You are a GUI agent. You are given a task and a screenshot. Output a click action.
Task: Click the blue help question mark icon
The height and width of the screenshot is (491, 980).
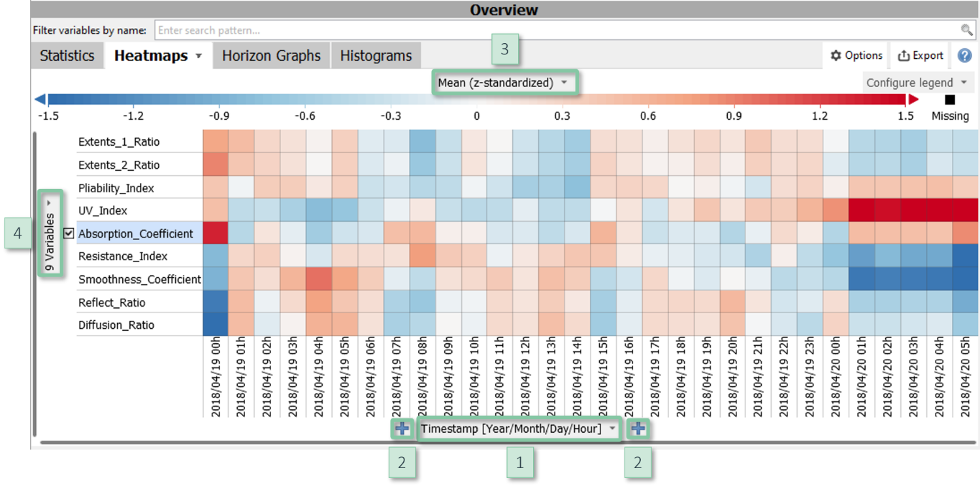(x=964, y=56)
